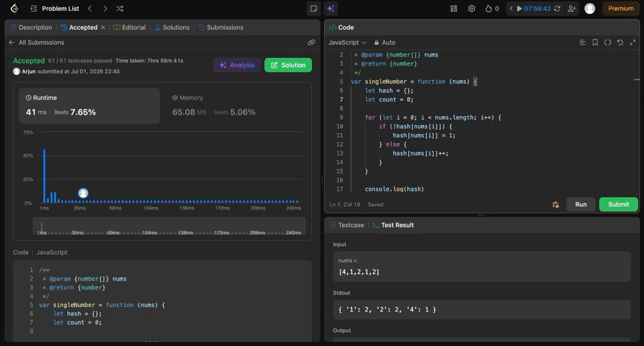Click the 07:56:42 timer display
This screenshot has height=346, width=644.
pyautogui.click(x=537, y=9)
